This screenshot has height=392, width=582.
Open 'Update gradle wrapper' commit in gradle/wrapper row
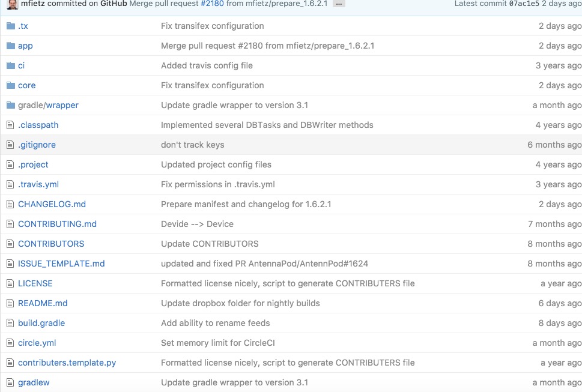(235, 105)
